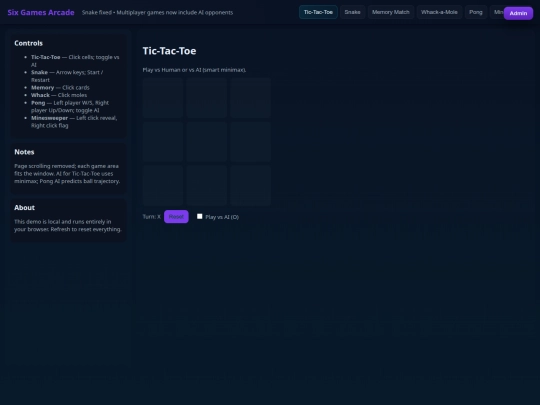This screenshot has width=540, height=405.
Task: Mark the bottom-left board cell
Action: pos(163,186)
